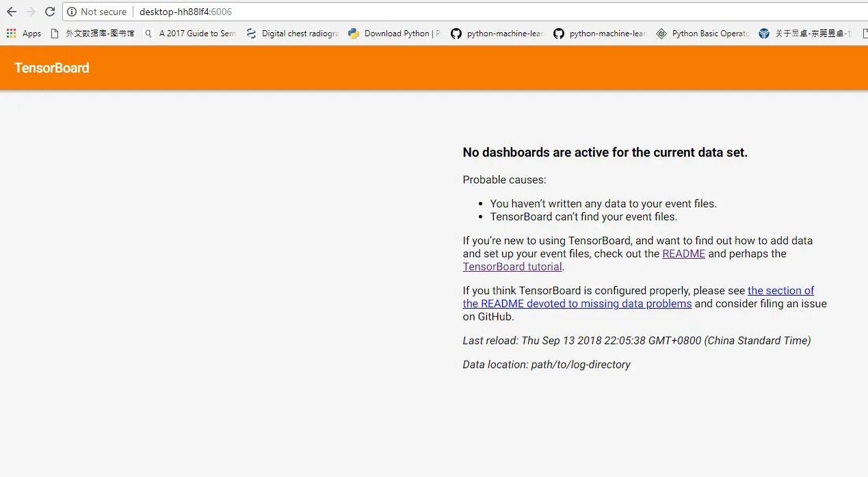
Task: Open the TensorBoard tutorial link
Action: click(x=512, y=266)
